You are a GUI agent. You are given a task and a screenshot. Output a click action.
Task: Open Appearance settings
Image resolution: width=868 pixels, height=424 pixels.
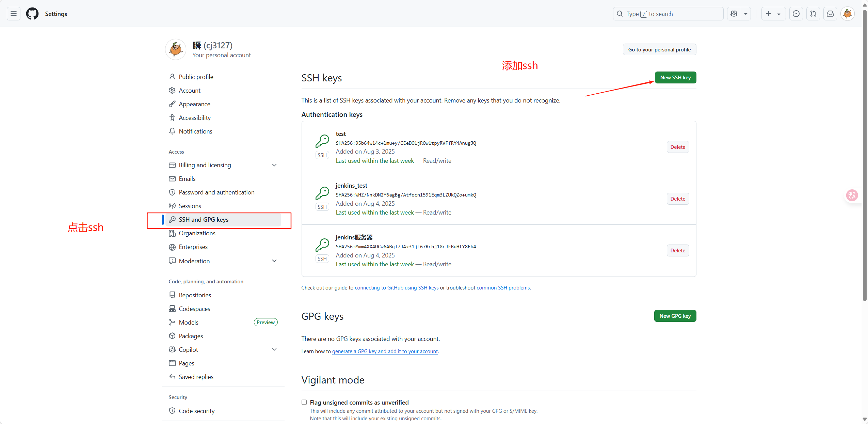(223, 104)
